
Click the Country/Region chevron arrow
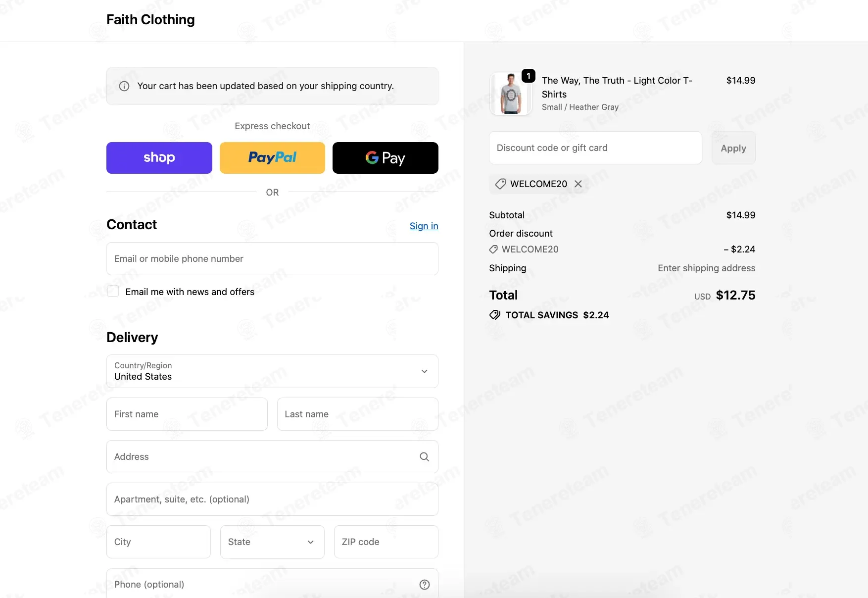pyautogui.click(x=424, y=371)
